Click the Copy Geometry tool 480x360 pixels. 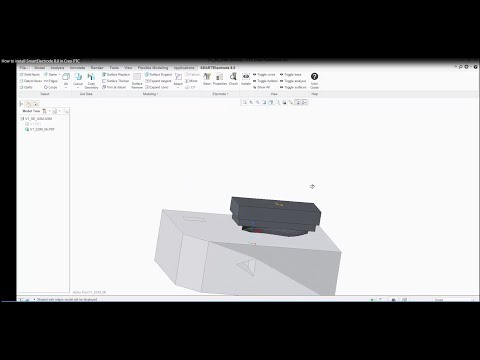click(x=91, y=81)
